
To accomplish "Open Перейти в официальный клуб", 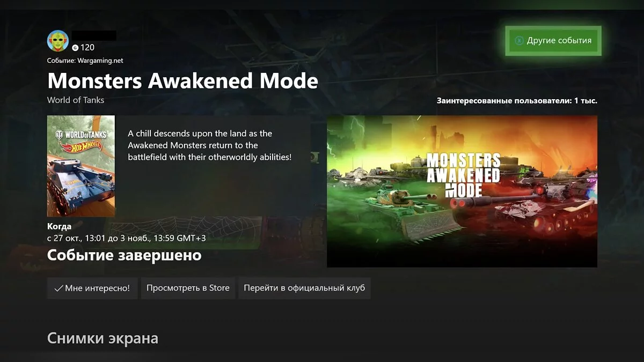I will click(x=304, y=288).
